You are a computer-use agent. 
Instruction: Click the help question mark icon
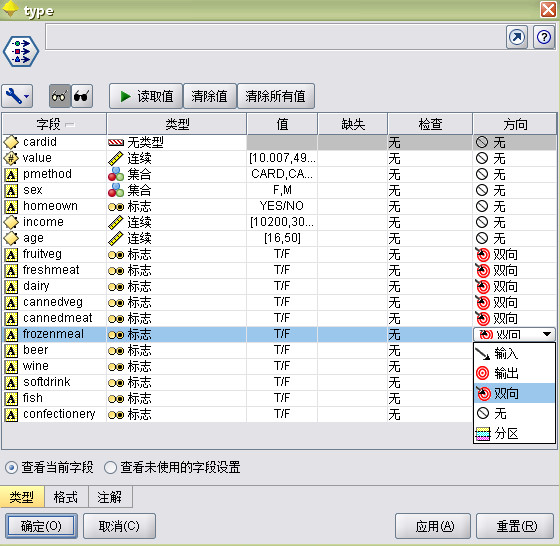click(544, 37)
